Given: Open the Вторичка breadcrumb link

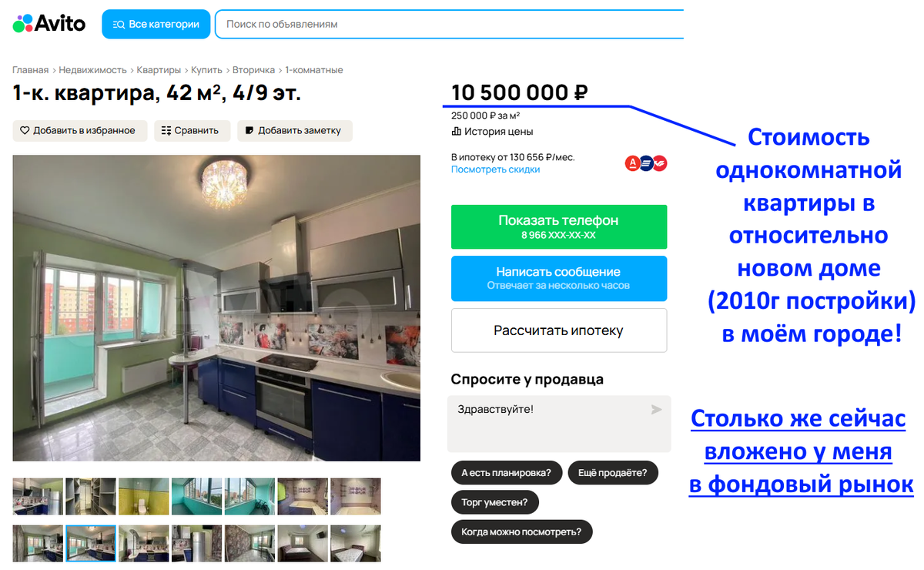Looking at the screenshot, I should (253, 70).
